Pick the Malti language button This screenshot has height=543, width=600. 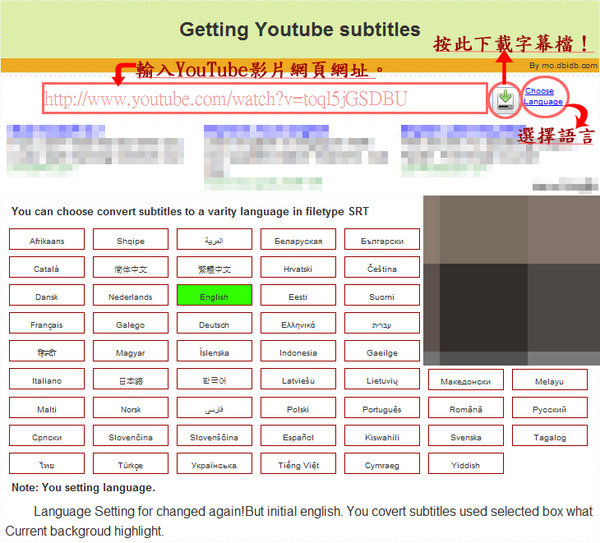click(x=47, y=408)
